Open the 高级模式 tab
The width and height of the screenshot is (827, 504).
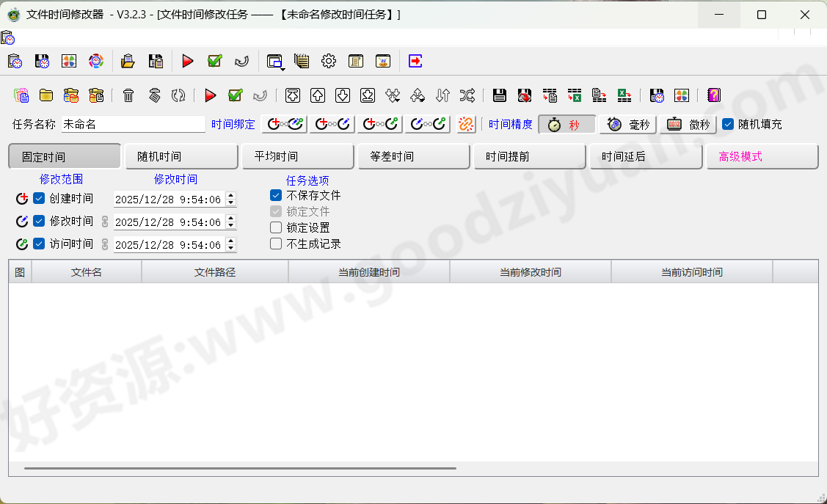click(762, 156)
